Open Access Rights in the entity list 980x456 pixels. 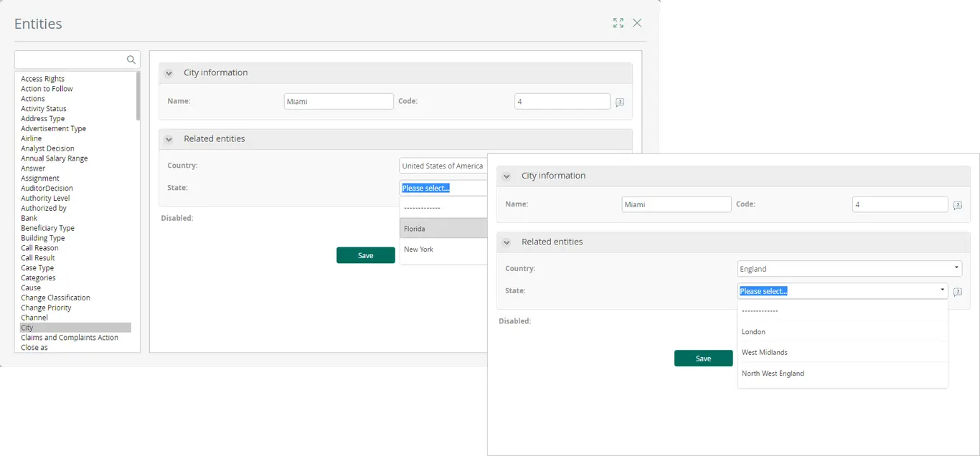tap(43, 79)
